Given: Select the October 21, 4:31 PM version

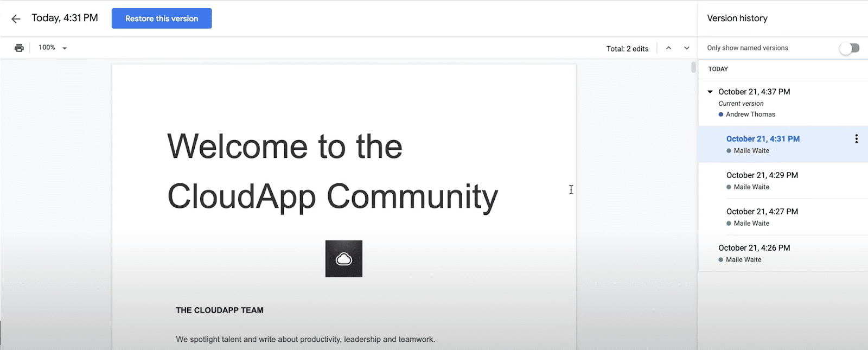Looking at the screenshot, I should [x=783, y=144].
